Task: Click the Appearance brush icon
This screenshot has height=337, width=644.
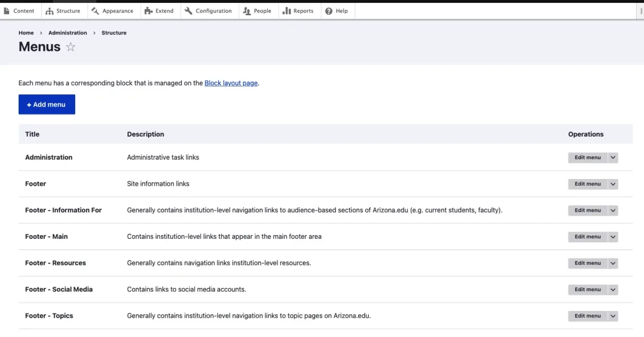Action: pos(95,11)
